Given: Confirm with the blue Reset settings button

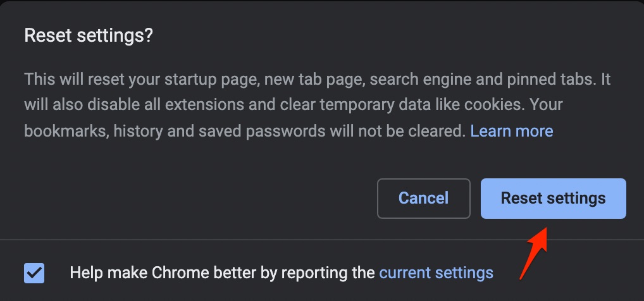Looking at the screenshot, I should pyautogui.click(x=553, y=199).
